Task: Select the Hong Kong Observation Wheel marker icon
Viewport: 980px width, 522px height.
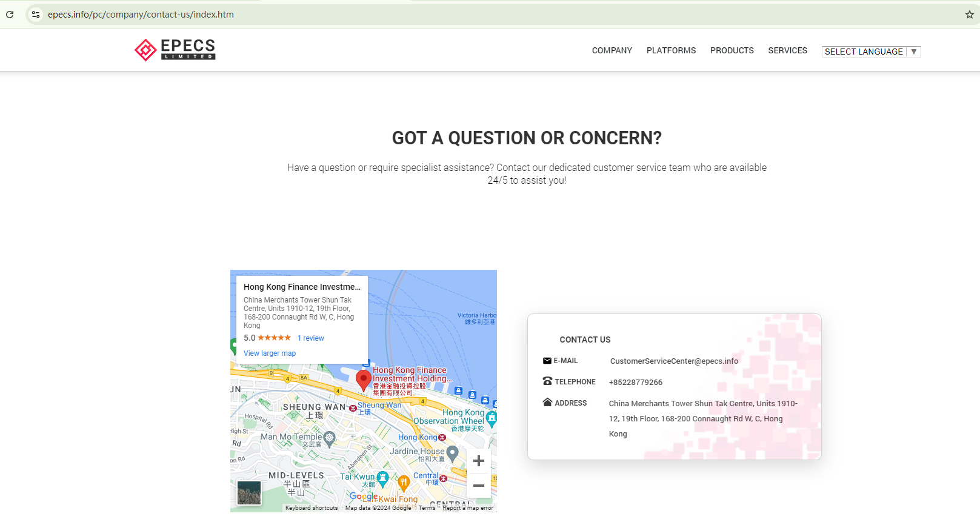Action: [x=492, y=418]
